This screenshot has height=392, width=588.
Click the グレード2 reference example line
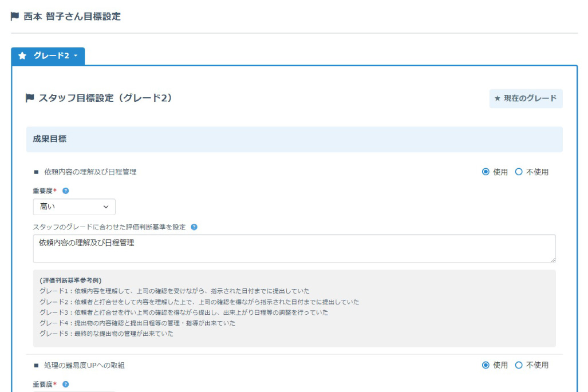199,302
